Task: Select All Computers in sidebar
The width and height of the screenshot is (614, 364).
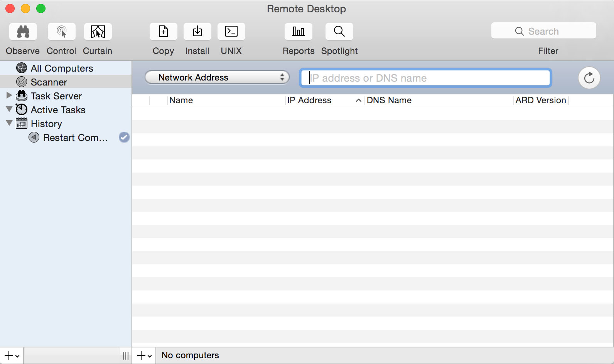Action: click(x=62, y=68)
